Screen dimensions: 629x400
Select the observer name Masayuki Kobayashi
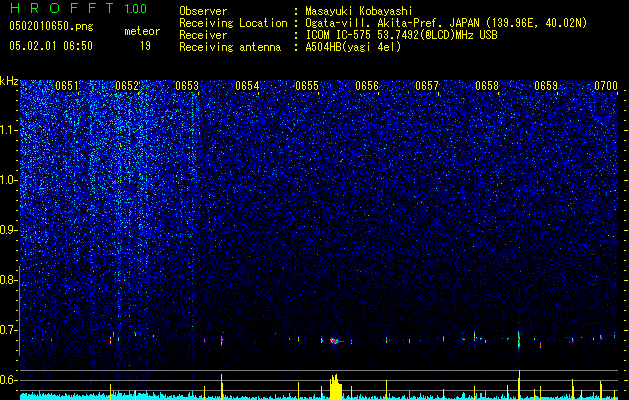point(359,12)
